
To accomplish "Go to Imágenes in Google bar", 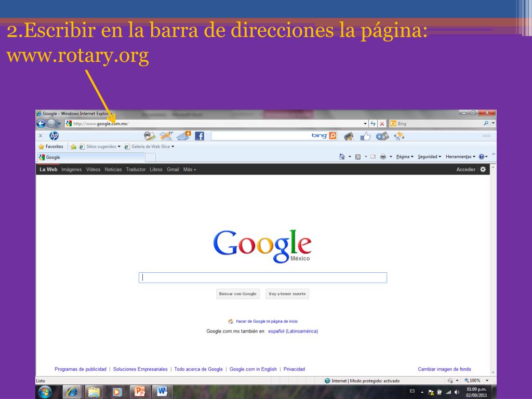I will [x=71, y=169].
